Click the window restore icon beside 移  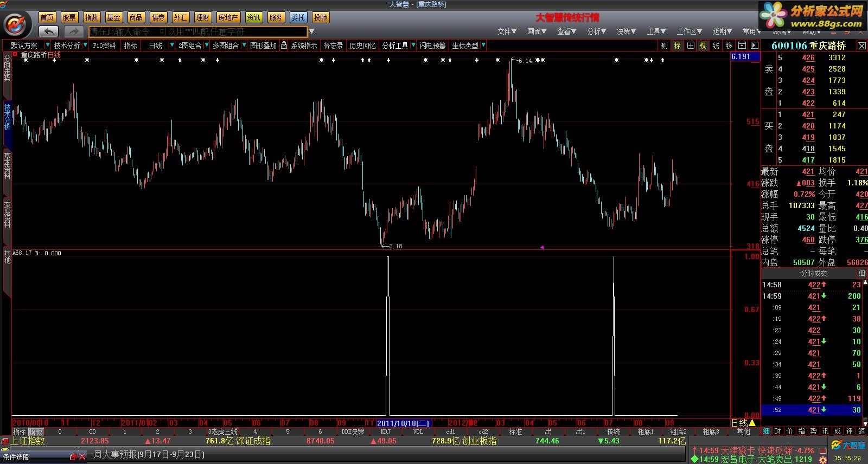click(742, 46)
